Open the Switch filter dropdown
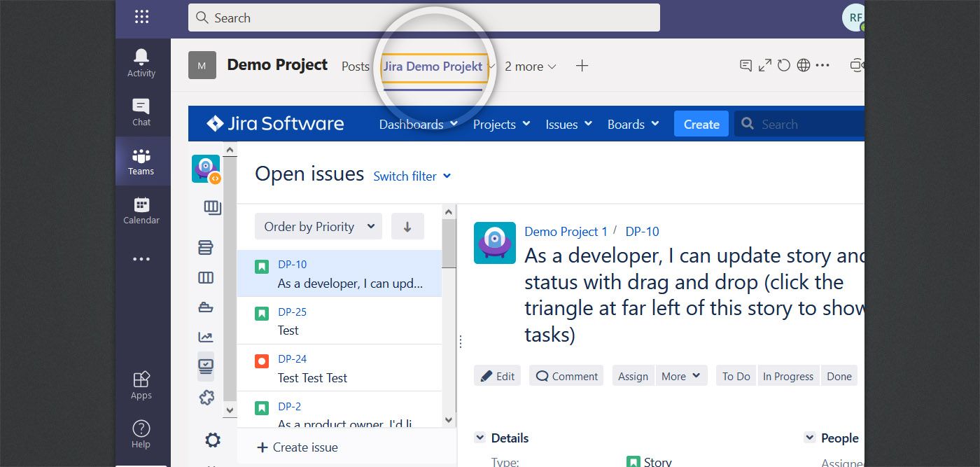Screen dimensions: 980x467 click(x=412, y=176)
